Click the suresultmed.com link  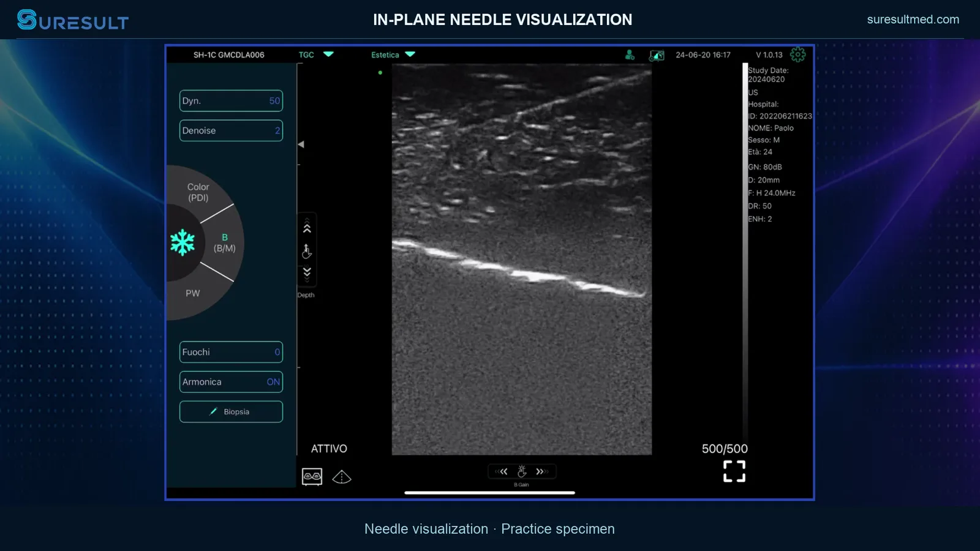click(x=913, y=20)
